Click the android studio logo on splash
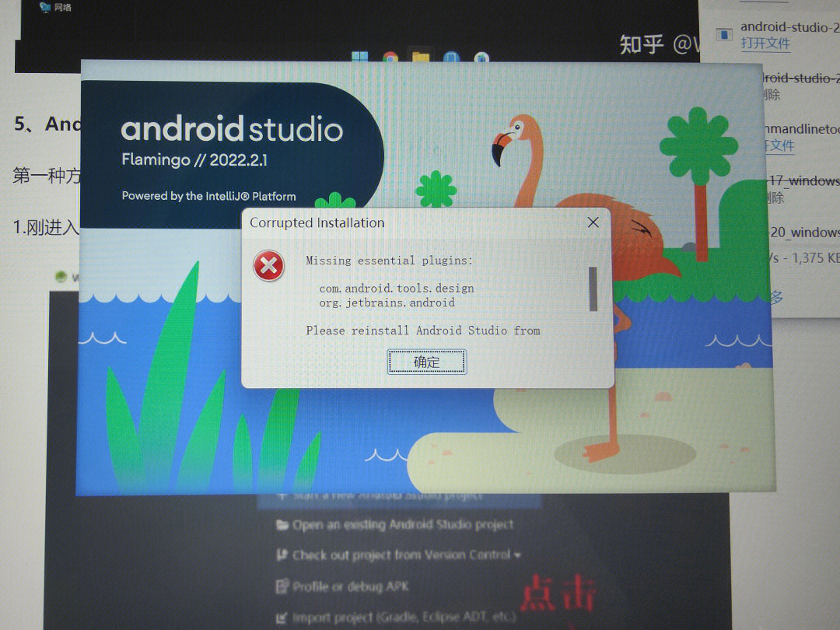Viewport: 840px width, 630px height. pos(232,128)
